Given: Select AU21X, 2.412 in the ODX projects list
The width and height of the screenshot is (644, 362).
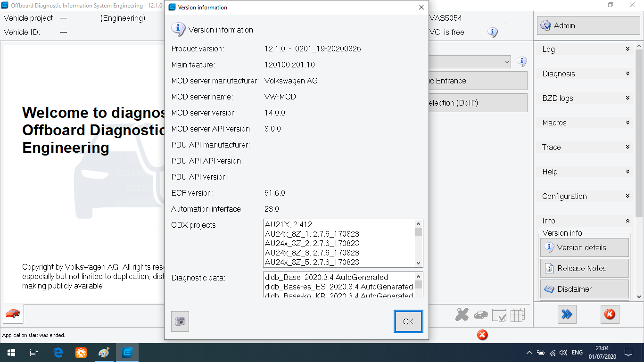Looking at the screenshot, I should point(289,224).
